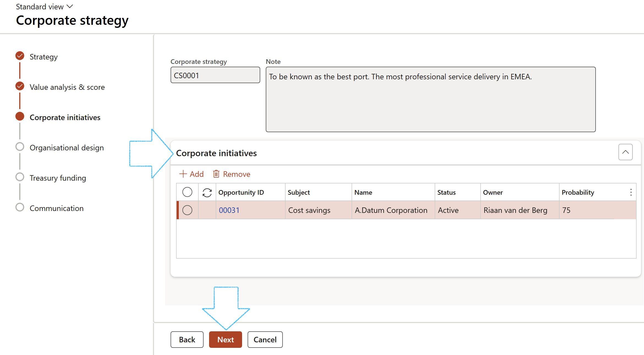Click the Value analysis & score checkmark

[20, 86]
